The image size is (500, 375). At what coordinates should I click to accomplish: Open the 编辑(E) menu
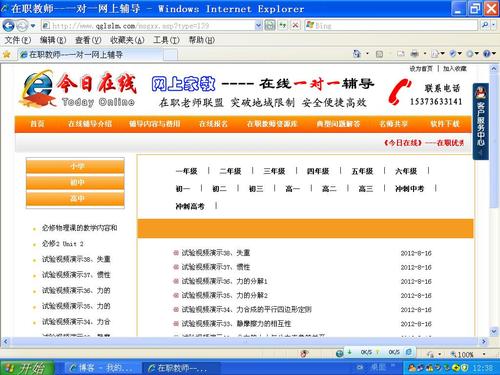coord(53,40)
